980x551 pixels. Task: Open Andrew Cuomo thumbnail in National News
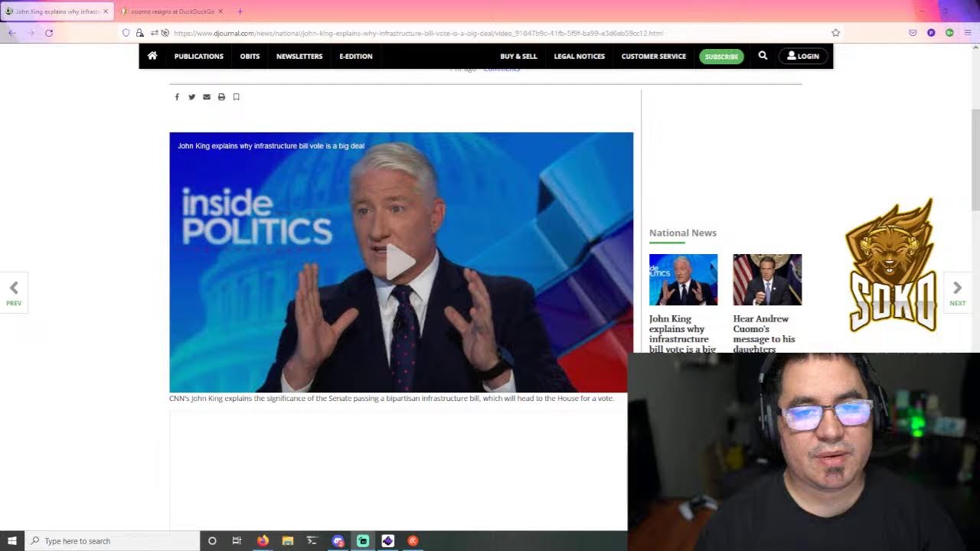pyautogui.click(x=767, y=279)
